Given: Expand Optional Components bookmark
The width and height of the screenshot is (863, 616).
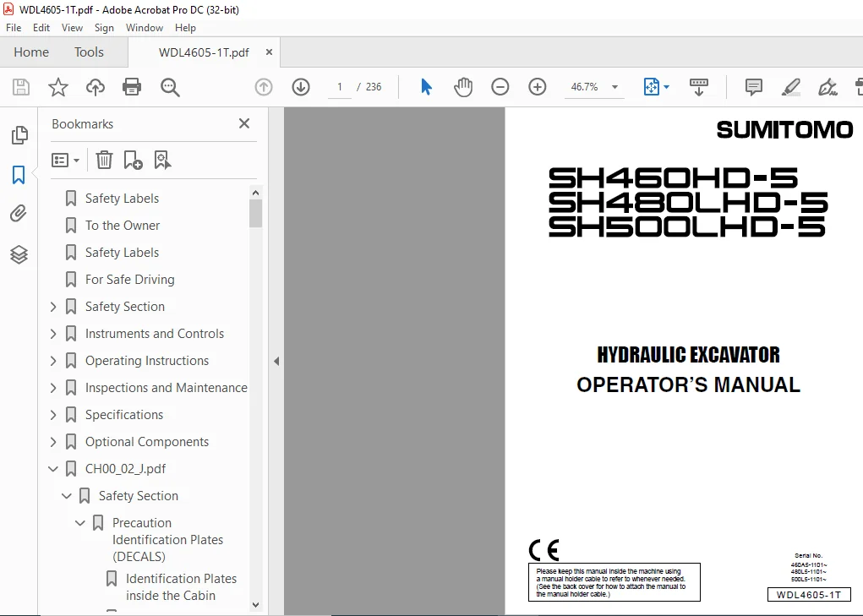Looking at the screenshot, I should click(x=53, y=441).
